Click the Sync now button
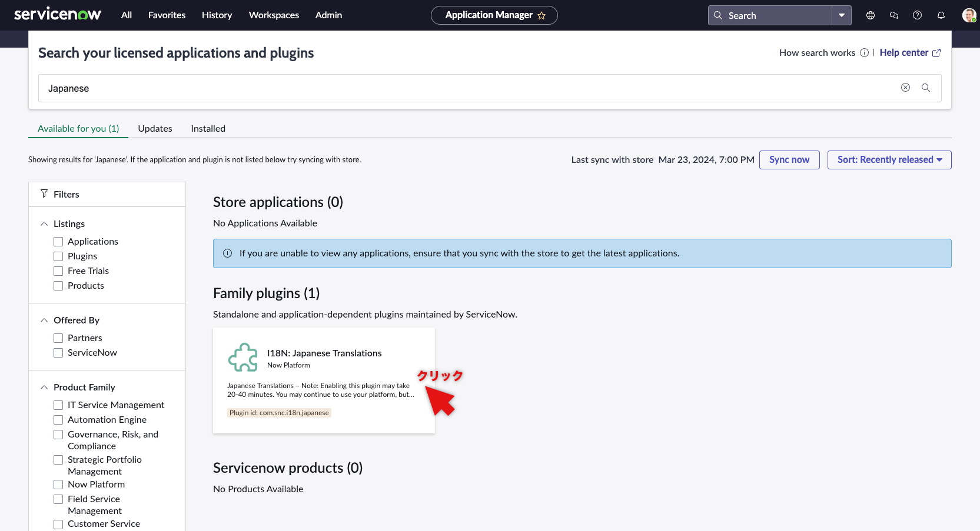The width and height of the screenshot is (980, 531). (x=789, y=159)
